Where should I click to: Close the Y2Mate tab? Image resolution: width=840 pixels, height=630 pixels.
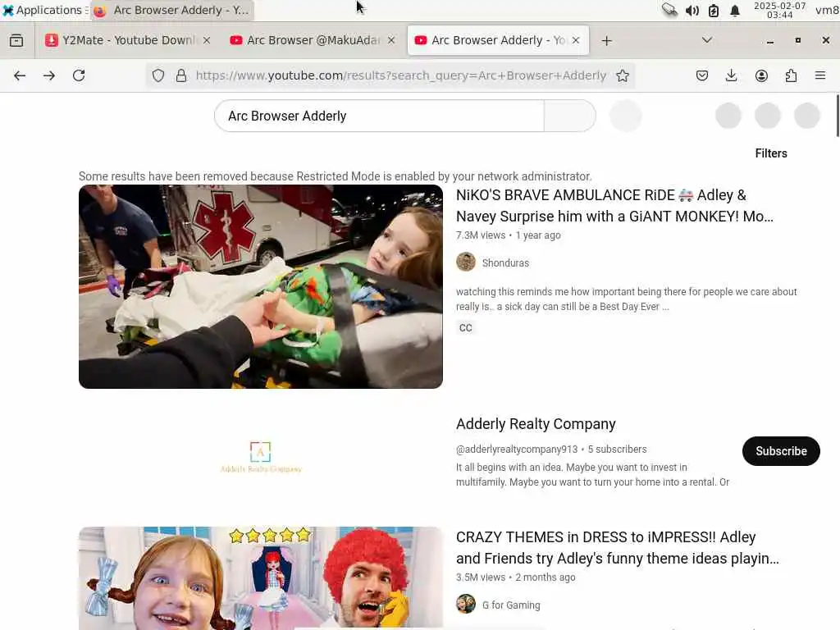(x=207, y=40)
